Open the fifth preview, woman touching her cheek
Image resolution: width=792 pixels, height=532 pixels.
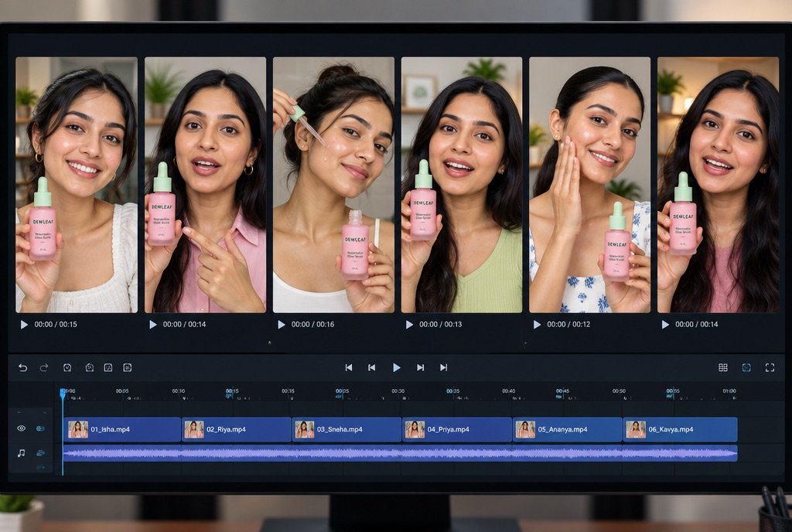(x=589, y=185)
